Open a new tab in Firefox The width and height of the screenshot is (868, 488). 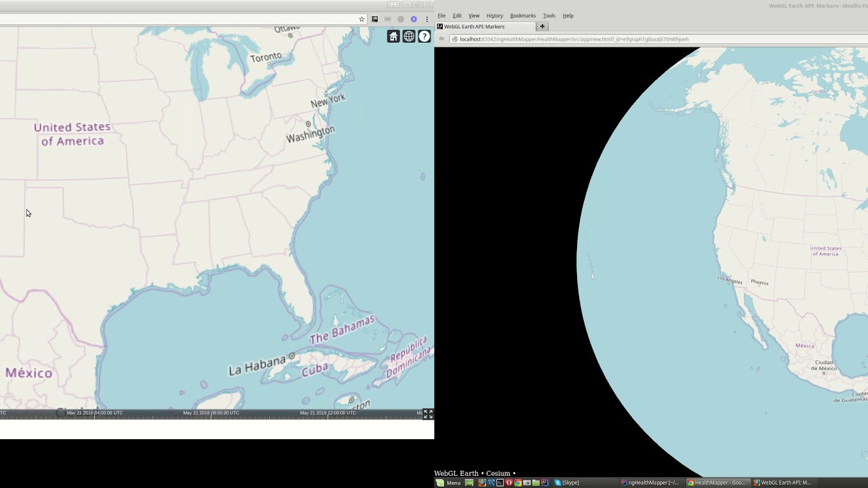click(x=542, y=26)
